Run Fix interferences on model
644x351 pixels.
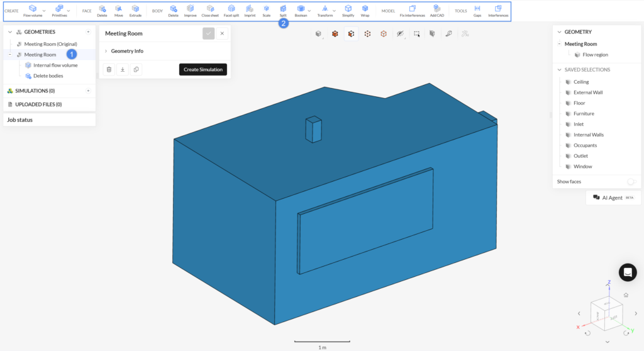[413, 11]
